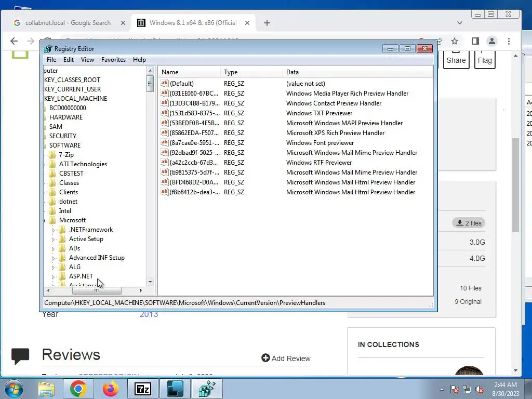The image size is (532, 399).
Task: Expand the ADs key
Action: click(x=54, y=249)
